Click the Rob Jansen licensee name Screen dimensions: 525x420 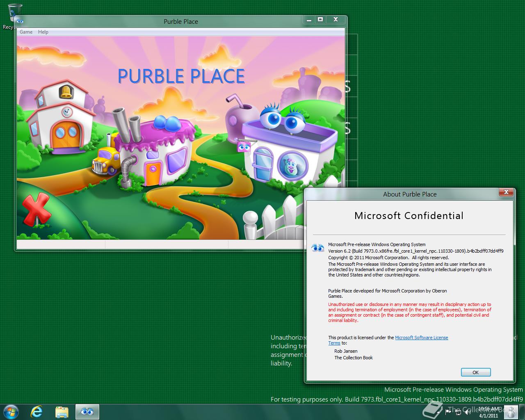[346, 351]
